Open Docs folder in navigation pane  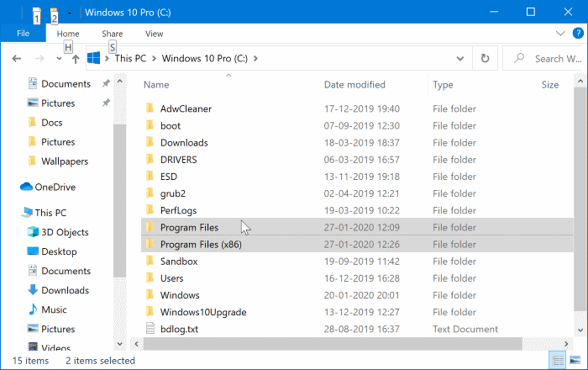tap(52, 122)
